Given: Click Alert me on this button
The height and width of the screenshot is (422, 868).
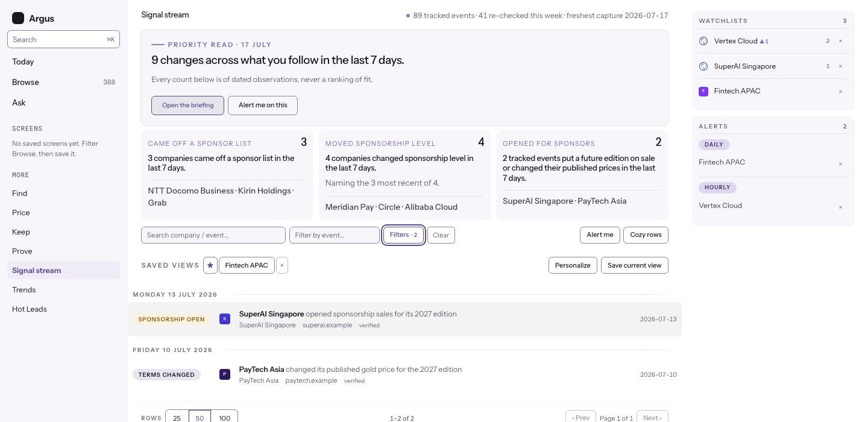Looking at the screenshot, I should click(263, 105).
